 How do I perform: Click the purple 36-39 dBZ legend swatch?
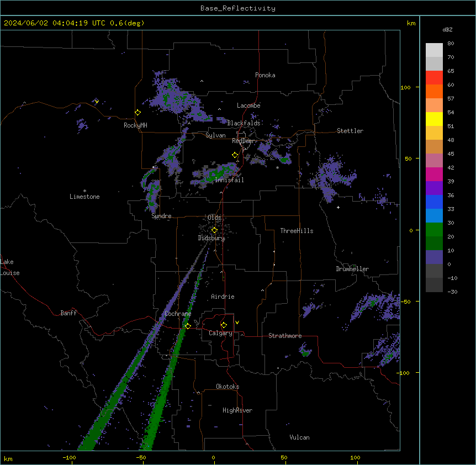434,188
